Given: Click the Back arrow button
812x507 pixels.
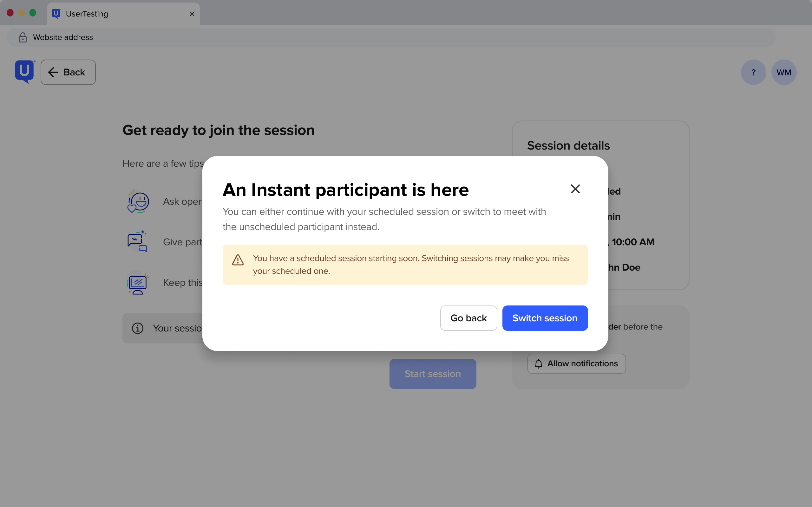Looking at the screenshot, I should tap(68, 72).
